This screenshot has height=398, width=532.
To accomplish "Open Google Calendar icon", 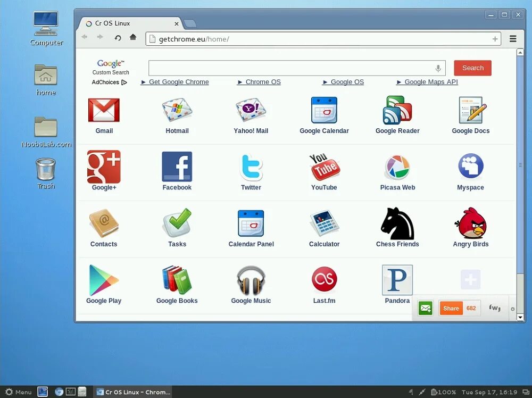I will tap(324, 110).
